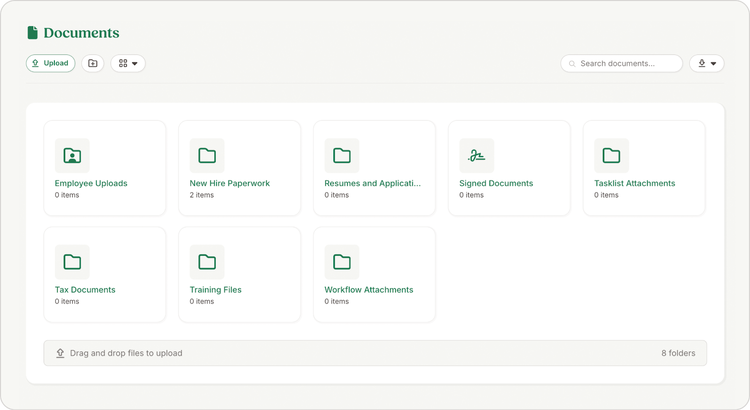The height and width of the screenshot is (410, 750).
Task: Click the '0 items' count under Training Files
Action: tap(202, 301)
